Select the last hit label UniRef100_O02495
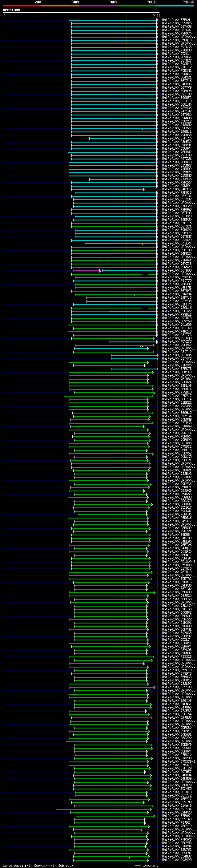This screenshot has width=197, height=868. [177, 860]
